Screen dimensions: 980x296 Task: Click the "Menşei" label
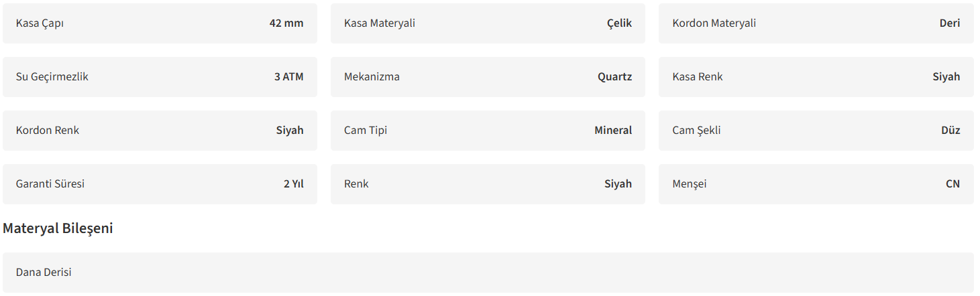tap(689, 184)
